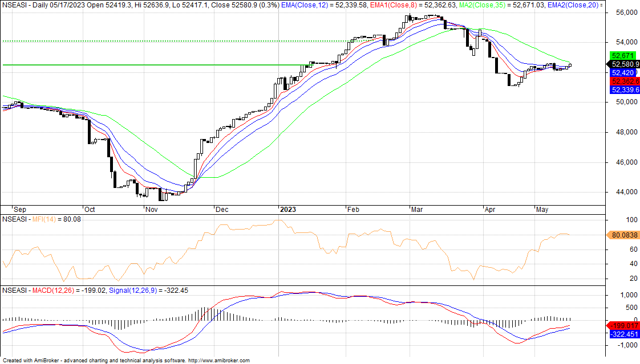Open the www.amibroker.com URL in the footer

[x=219, y=361]
